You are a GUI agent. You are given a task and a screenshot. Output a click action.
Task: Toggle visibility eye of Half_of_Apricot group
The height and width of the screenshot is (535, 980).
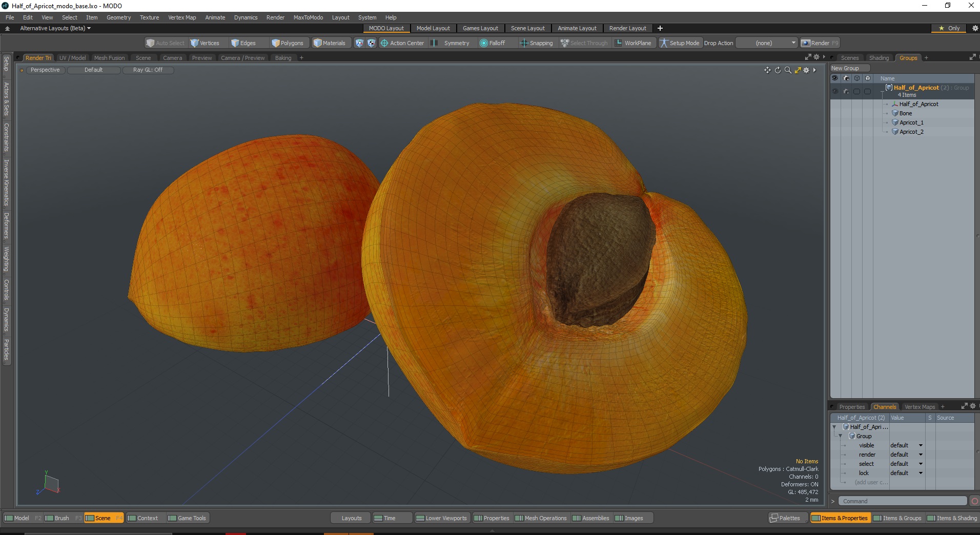click(x=835, y=91)
